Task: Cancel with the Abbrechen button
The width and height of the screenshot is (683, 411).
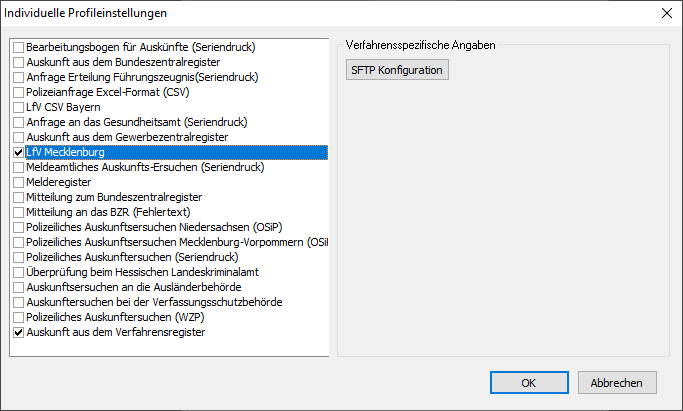Action: [x=616, y=383]
